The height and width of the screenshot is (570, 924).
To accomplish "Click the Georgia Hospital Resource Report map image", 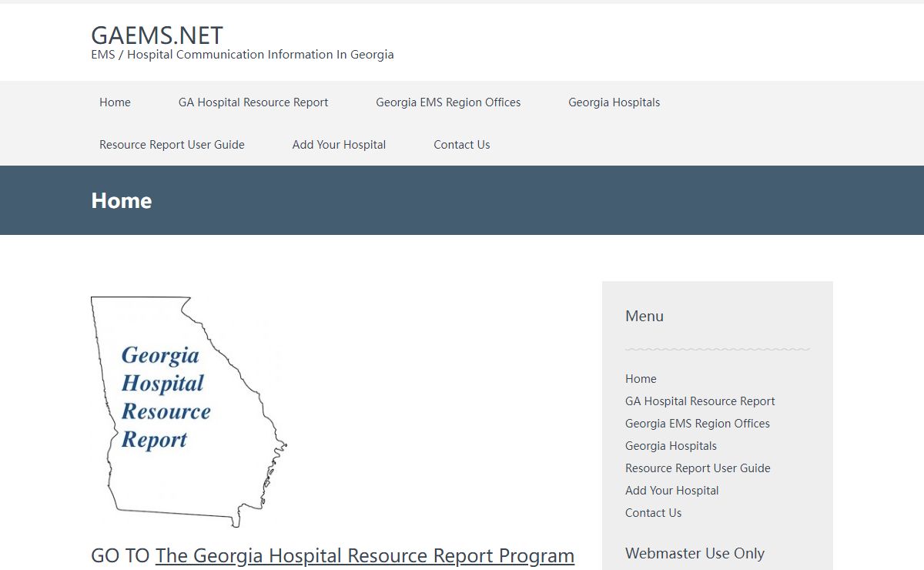I will point(189,412).
